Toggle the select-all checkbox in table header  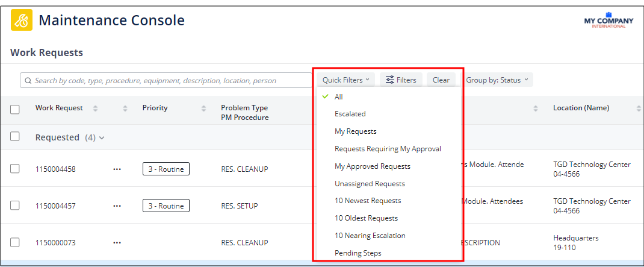[15, 109]
